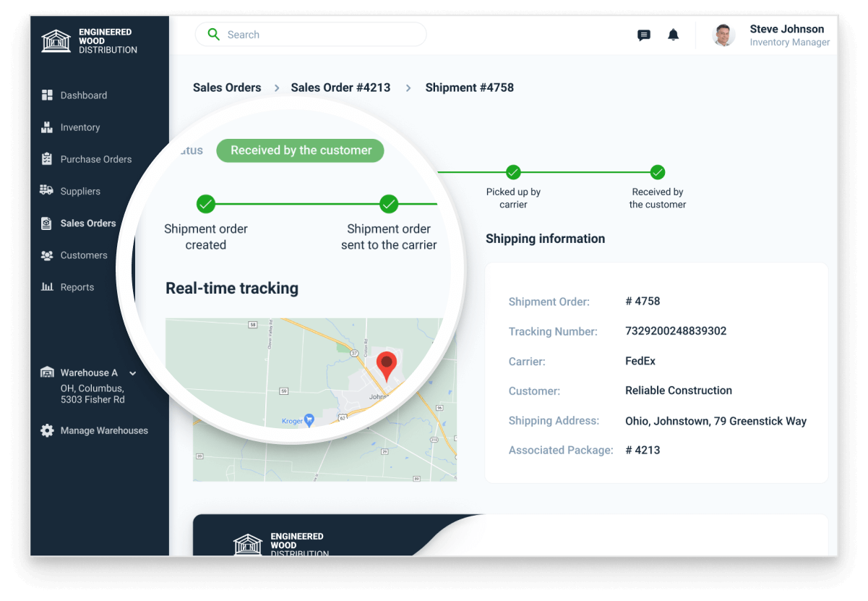Click the Inventory boxes icon

(47, 127)
